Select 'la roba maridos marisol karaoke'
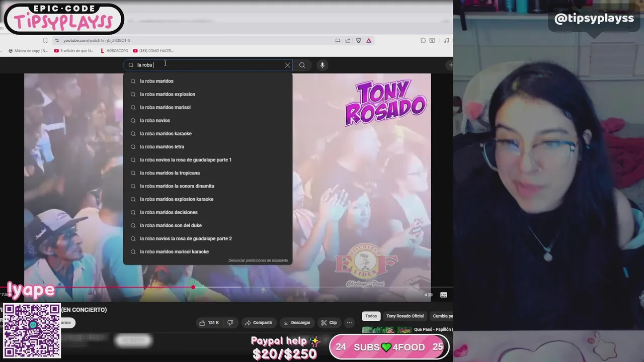 click(207, 251)
